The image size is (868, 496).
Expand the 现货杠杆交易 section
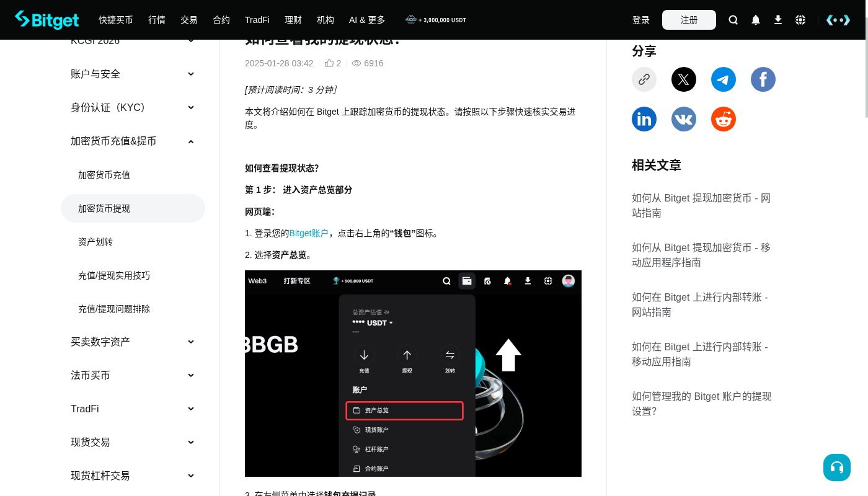coord(133,476)
